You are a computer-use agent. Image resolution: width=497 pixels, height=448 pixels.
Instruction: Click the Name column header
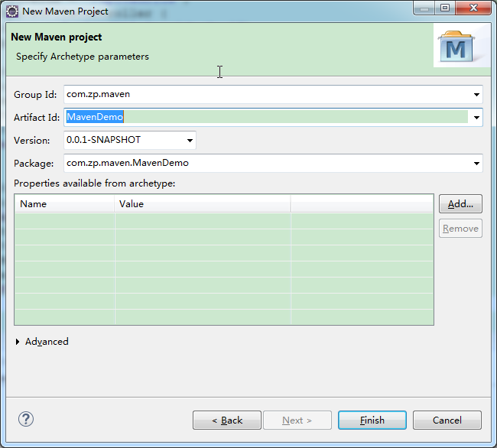pos(64,204)
